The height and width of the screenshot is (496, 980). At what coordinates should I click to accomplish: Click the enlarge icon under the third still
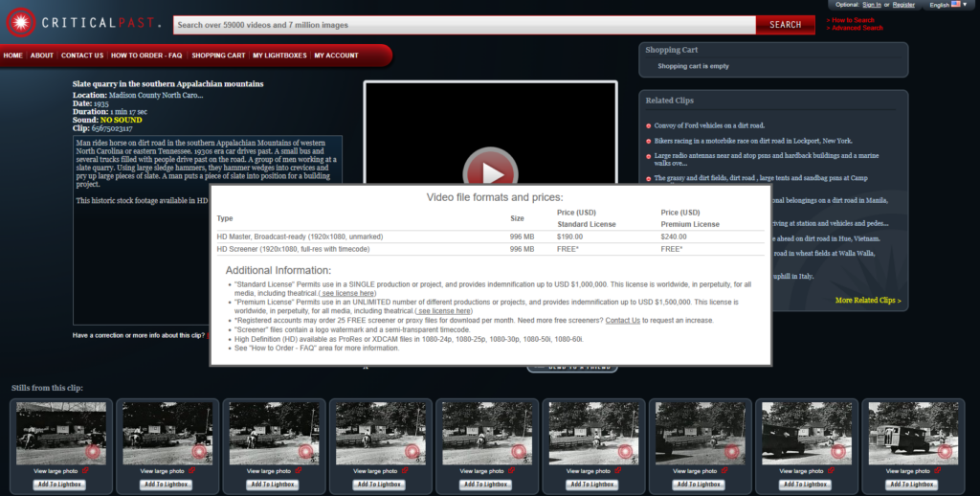(x=299, y=471)
